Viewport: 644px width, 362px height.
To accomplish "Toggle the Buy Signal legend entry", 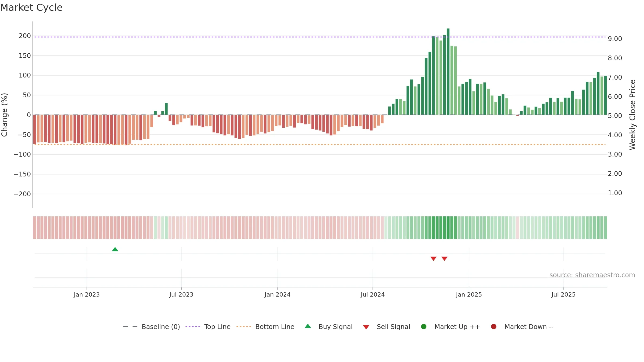I will click(x=329, y=327).
